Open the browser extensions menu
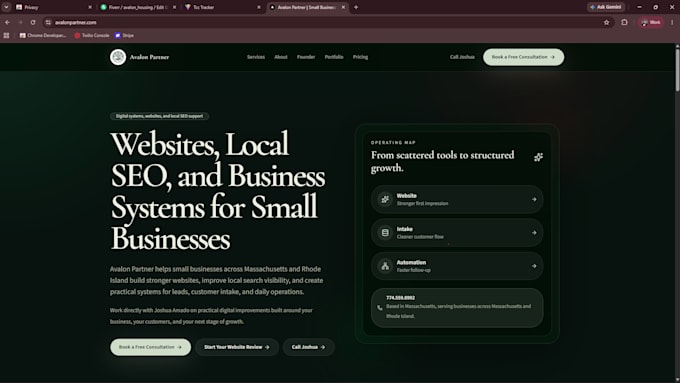Screen dimensions: 680x383 pyautogui.click(x=624, y=22)
